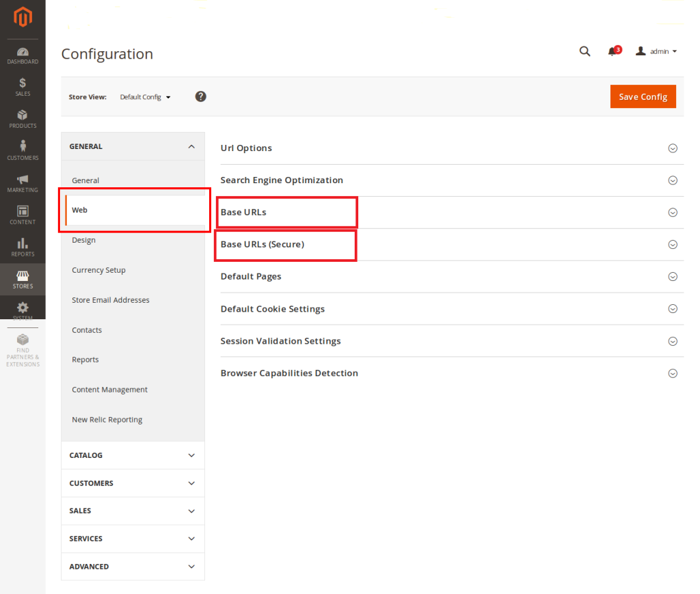Open the Customers sidebar icon
This screenshot has width=700, height=594.
pyautogui.click(x=23, y=150)
